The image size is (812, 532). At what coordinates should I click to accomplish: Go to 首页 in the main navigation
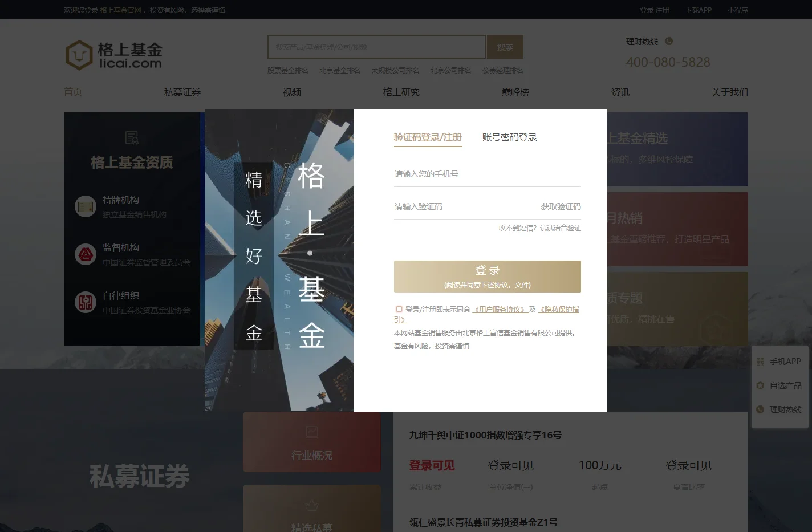coord(73,92)
